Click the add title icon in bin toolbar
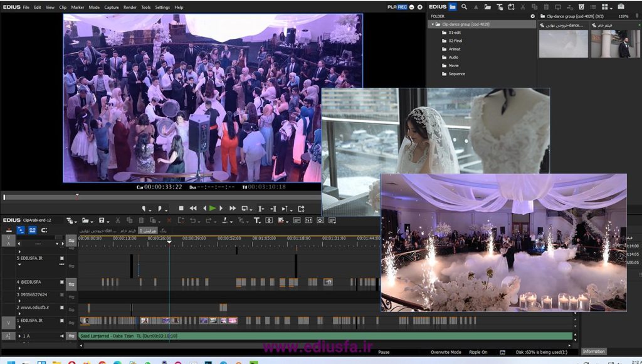The width and height of the screenshot is (642, 364). 500,7
